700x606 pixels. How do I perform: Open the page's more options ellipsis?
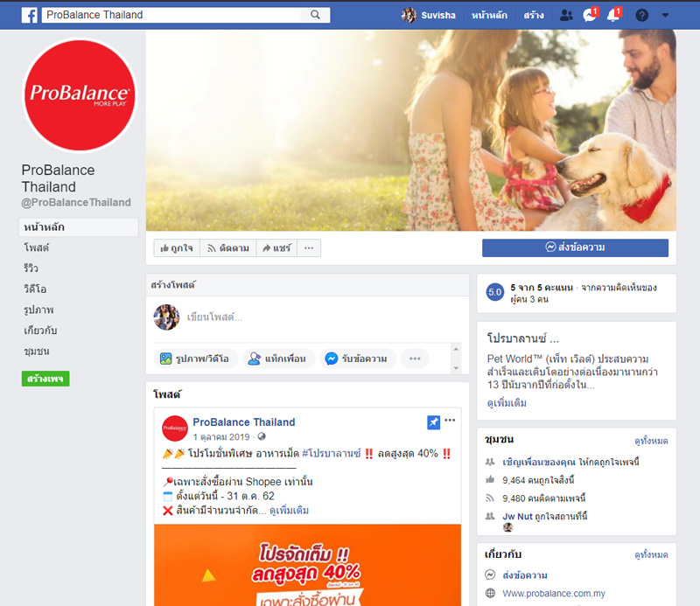(308, 248)
